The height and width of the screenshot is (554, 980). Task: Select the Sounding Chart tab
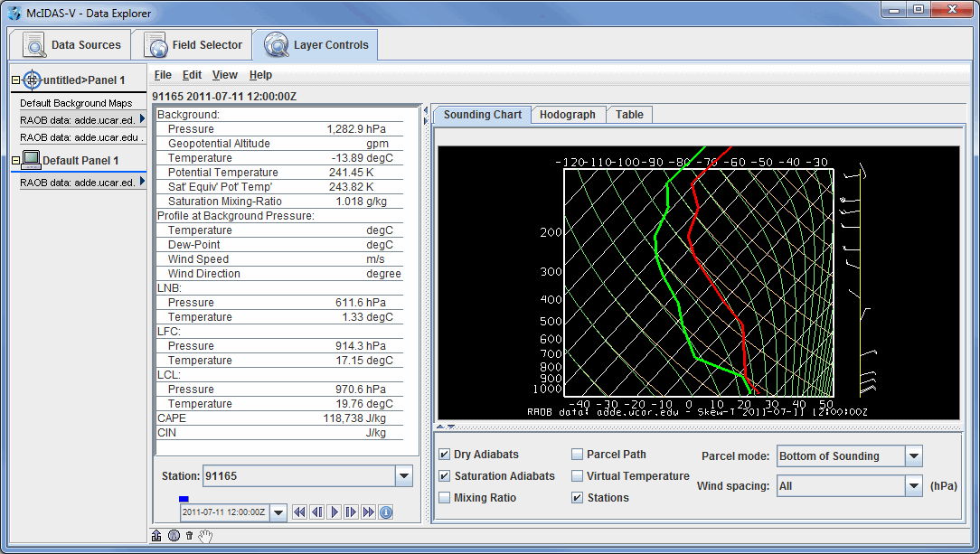tap(482, 114)
